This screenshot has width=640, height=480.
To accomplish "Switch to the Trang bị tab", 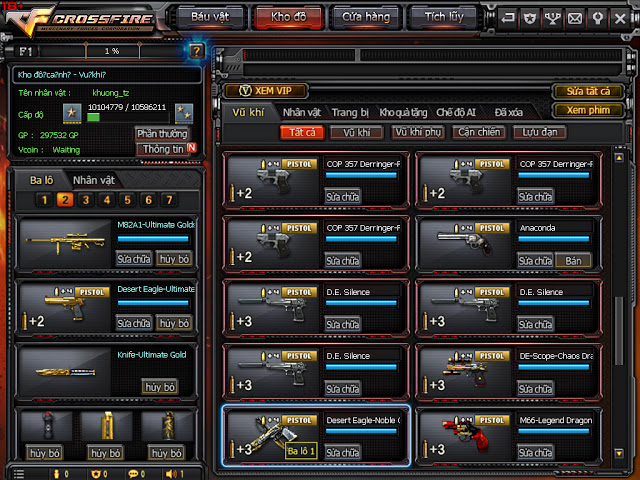I will 350,112.
